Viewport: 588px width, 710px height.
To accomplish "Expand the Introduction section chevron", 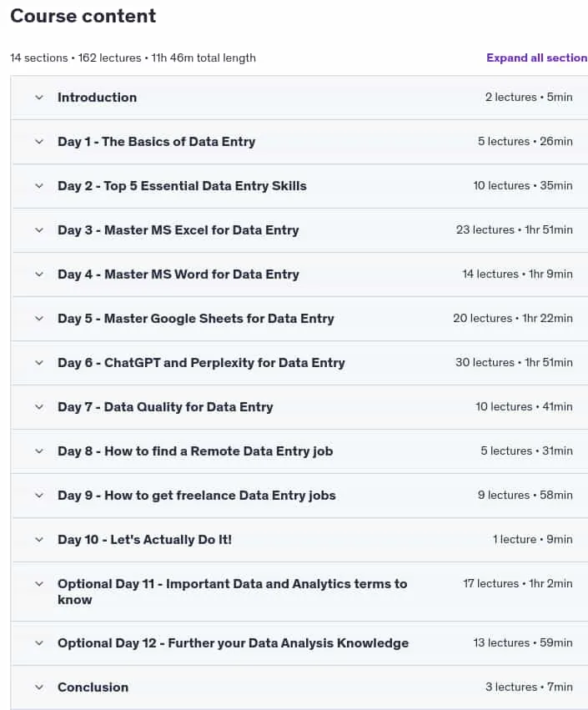I will pyautogui.click(x=39, y=98).
